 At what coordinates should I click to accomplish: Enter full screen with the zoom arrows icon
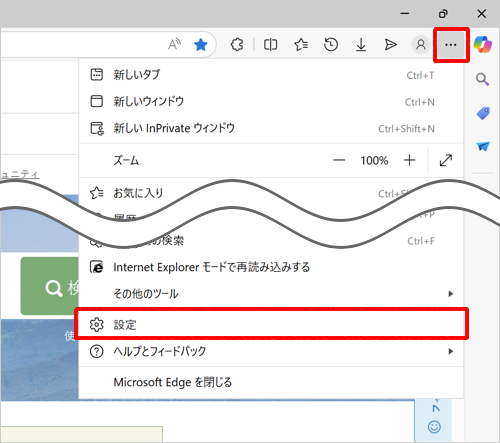[x=446, y=160]
